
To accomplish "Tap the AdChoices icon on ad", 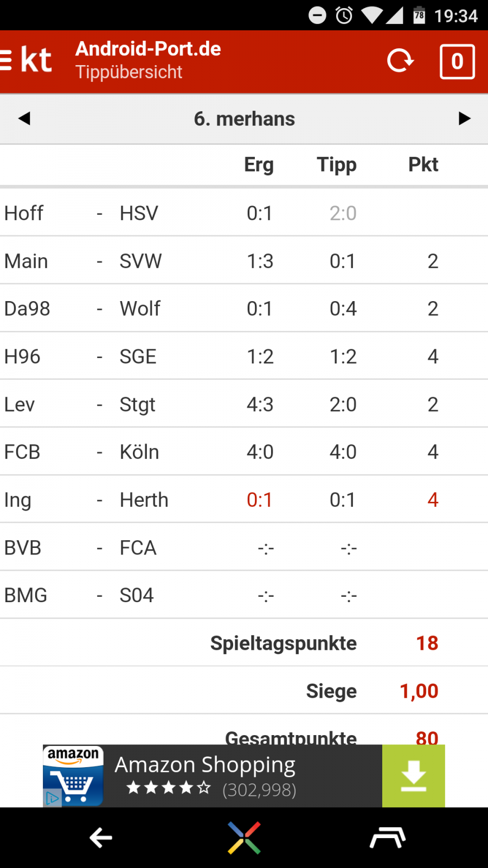I will coord(52,799).
